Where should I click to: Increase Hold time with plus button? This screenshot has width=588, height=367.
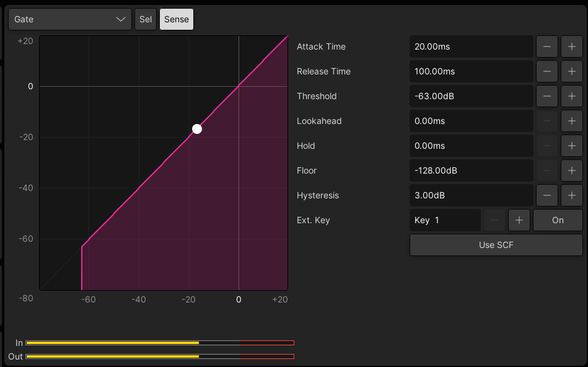[571, 146]
